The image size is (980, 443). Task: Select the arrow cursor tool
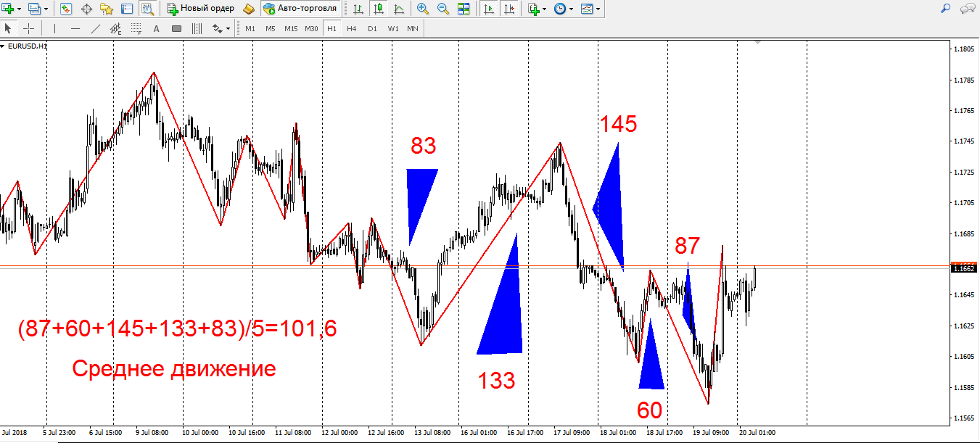[x=8, y=28]
